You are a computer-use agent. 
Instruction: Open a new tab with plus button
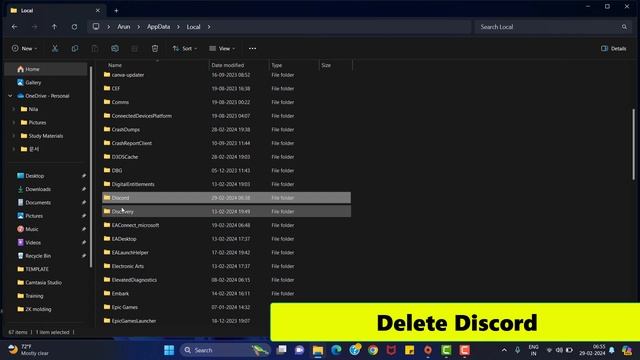(x=116, y=11)
